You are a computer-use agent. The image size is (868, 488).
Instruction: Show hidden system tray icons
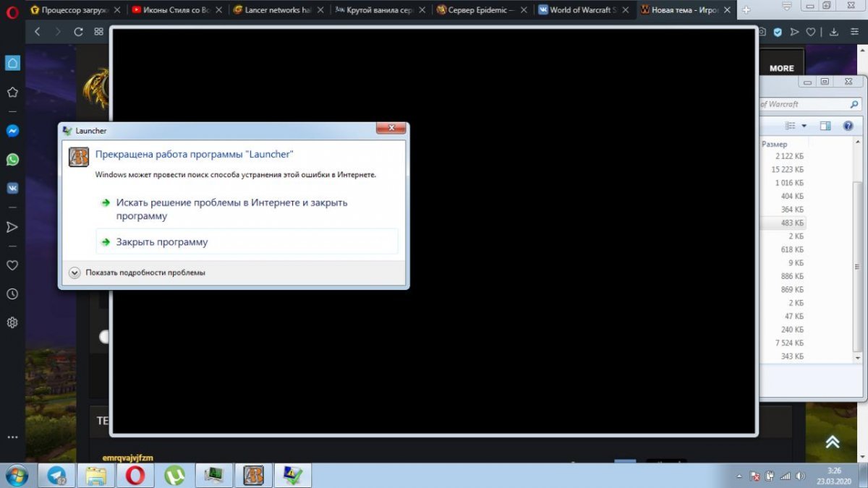tap(739, 476)
